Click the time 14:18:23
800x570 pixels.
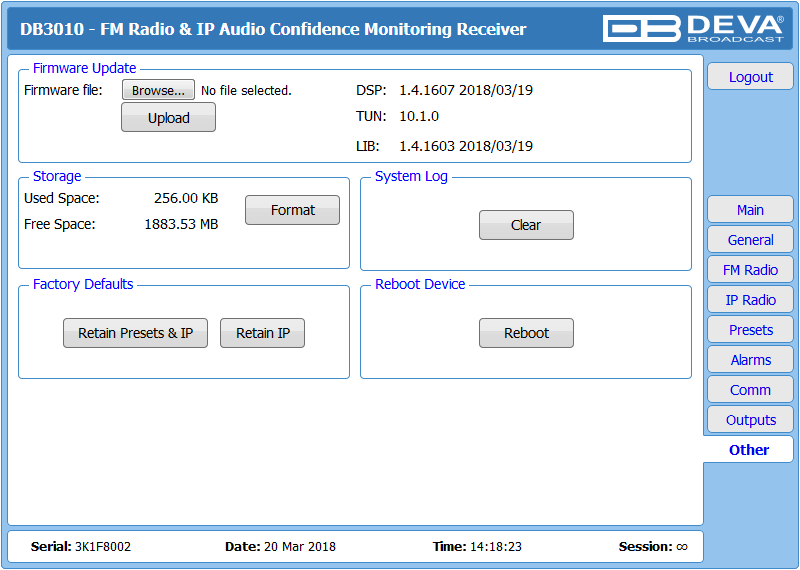pyautogui.click(x=495, y=547)
